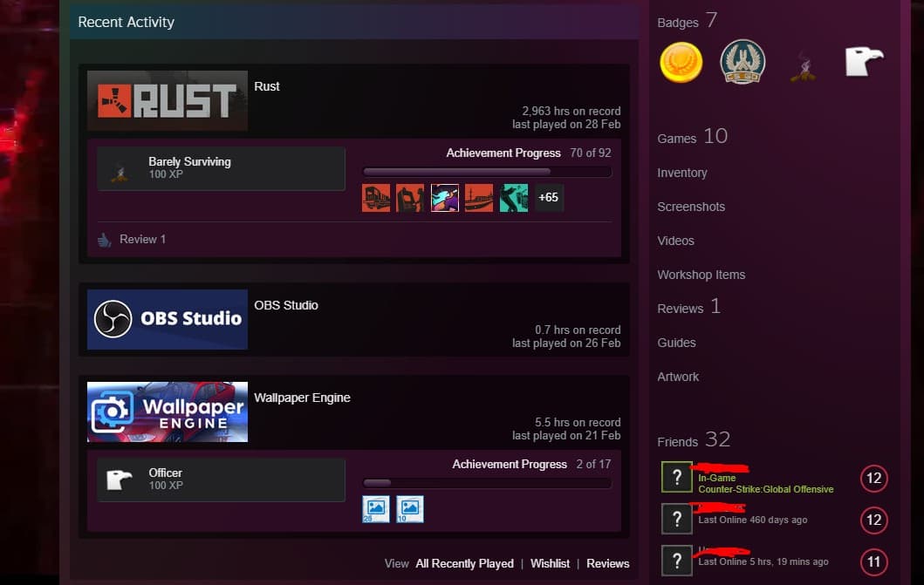Open the CS:GO badge icon
This screenshot has width=924, height=585.
click(x=743, y=62)
